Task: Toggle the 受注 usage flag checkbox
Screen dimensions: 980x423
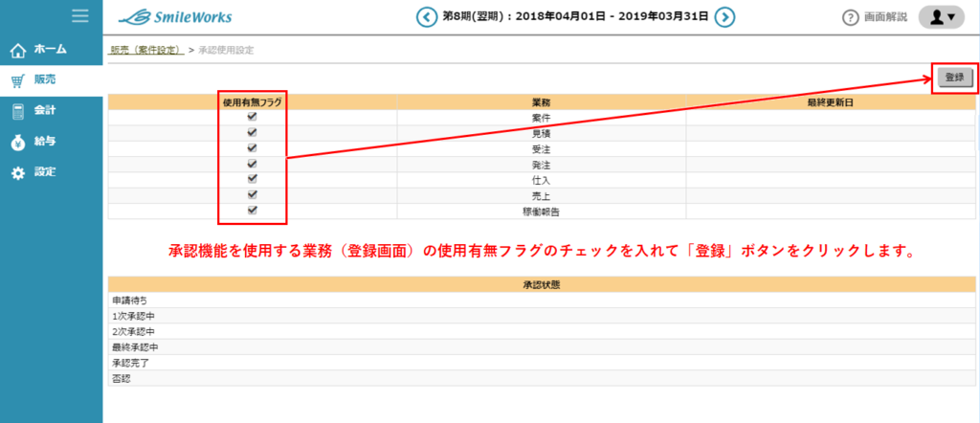Action: [253, 148]
